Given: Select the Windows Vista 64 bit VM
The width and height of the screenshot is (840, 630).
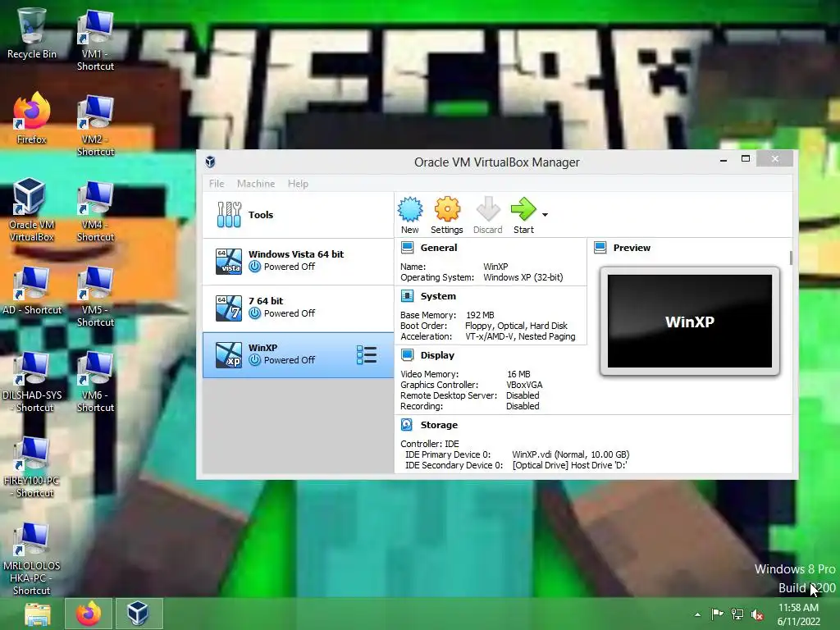Looking at the screenshot, I should [298, 262].
